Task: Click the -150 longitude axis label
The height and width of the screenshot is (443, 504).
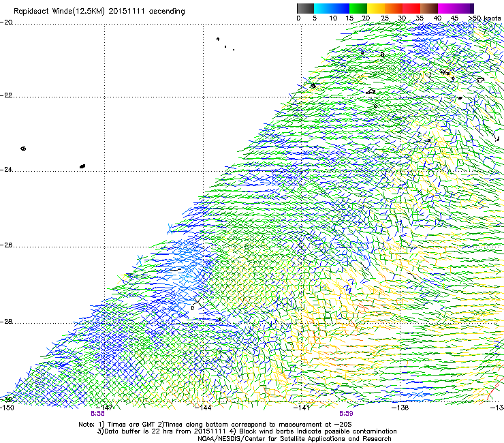Action: point(7,408)
